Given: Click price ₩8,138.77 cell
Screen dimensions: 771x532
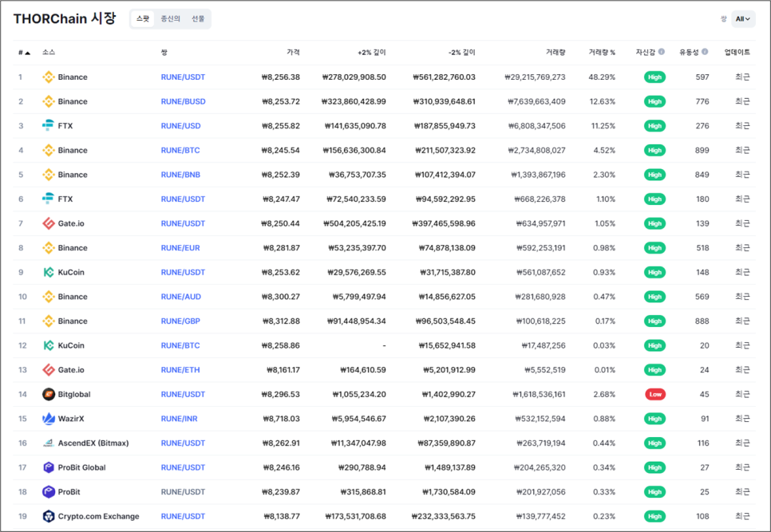Looking at the screenshot, I should (x=282, y=516).
